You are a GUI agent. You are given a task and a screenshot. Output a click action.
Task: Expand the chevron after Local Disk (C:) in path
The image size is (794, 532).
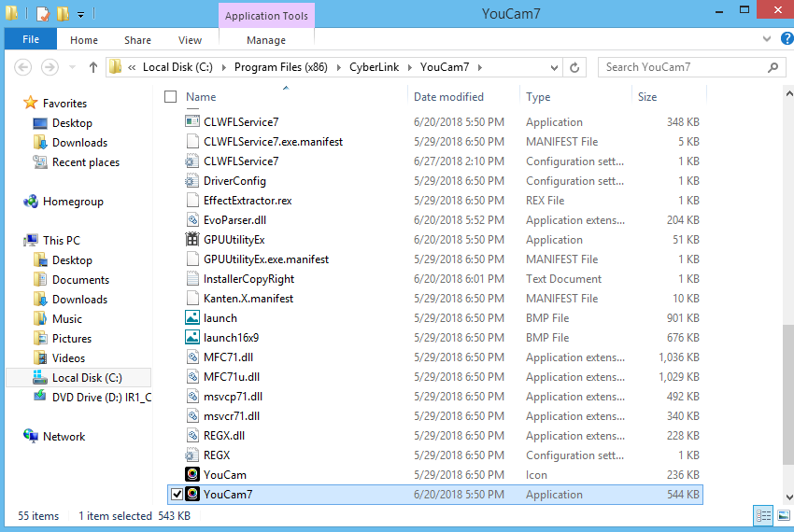223,67
